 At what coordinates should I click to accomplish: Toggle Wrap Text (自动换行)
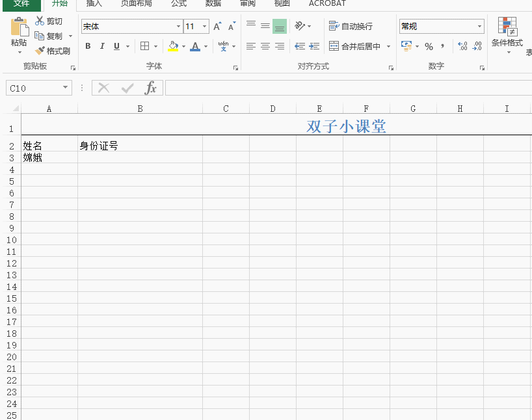pos(351,27)
